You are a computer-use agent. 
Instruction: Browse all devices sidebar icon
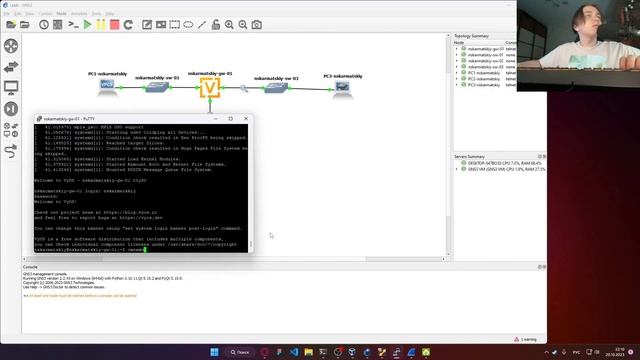coord(11,130)
